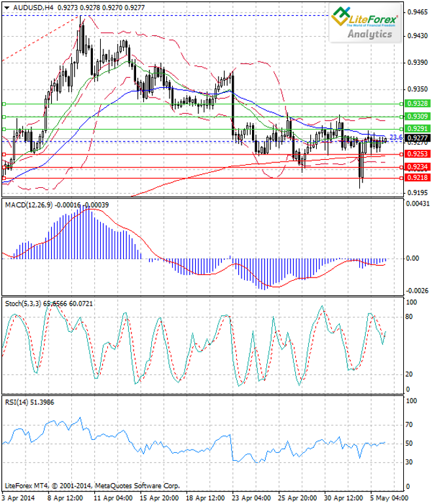Select the red 0.9253 support level label

click(418, 154)
